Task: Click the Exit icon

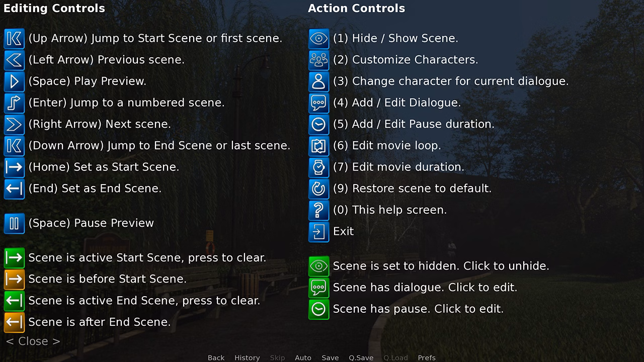Action: tap(318, 232)
